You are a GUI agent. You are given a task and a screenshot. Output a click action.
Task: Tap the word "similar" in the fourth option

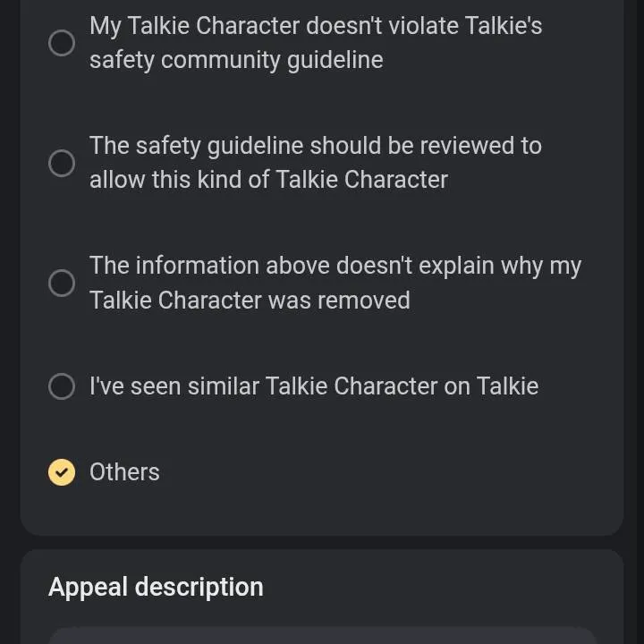pyautogui.click(x=224, y=386)
